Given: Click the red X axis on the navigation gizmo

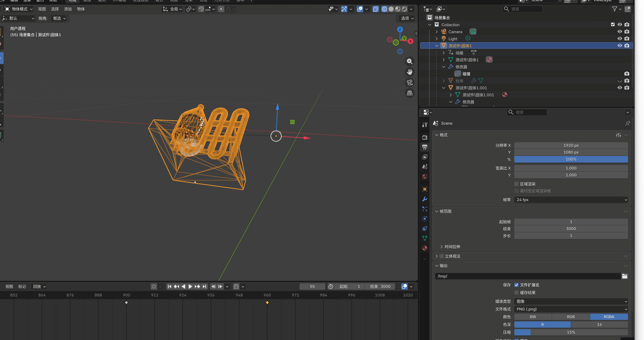Looking at the screenshot, I should point(410,41).
